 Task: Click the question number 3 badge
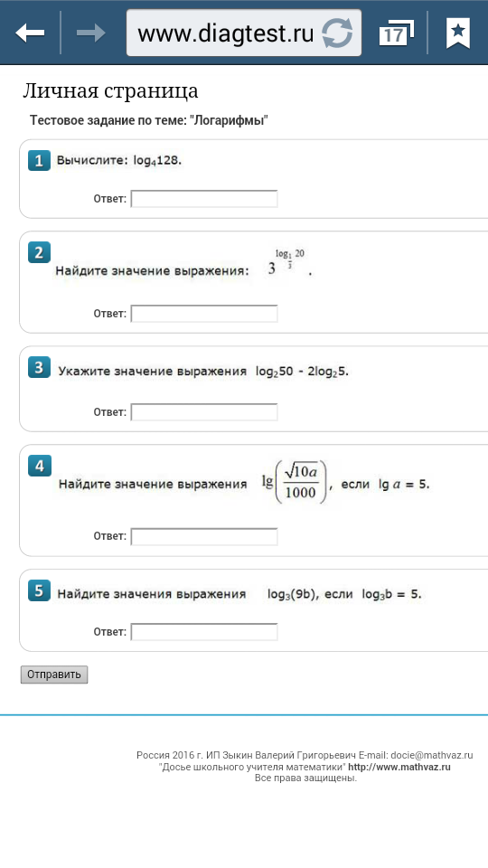(39, 369)
